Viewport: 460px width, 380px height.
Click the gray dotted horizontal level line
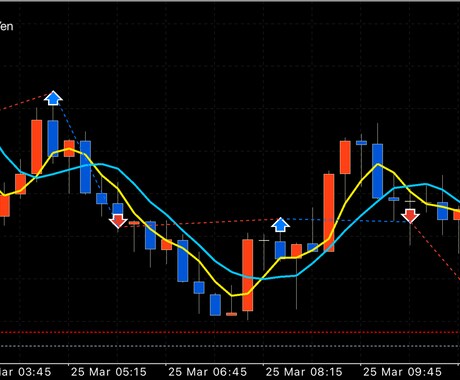click(x=230, y=346)
